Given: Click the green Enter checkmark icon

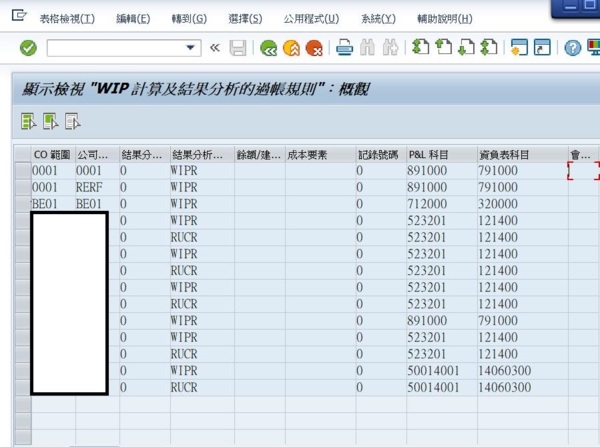Looking at the screenshot, I should click(28, 48).
